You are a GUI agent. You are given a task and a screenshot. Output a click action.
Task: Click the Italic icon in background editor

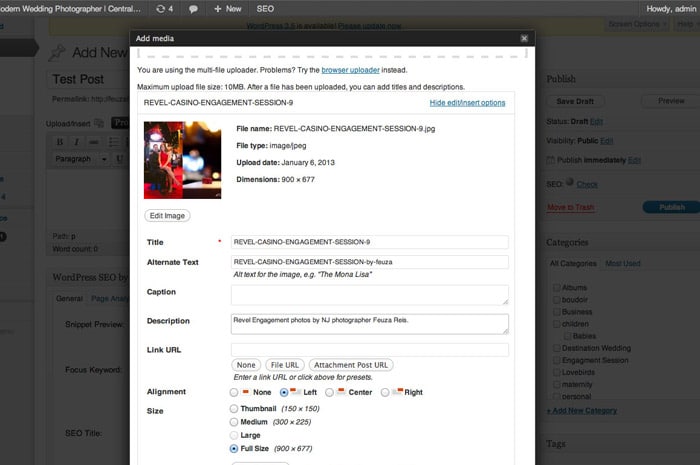coord(76,142)
